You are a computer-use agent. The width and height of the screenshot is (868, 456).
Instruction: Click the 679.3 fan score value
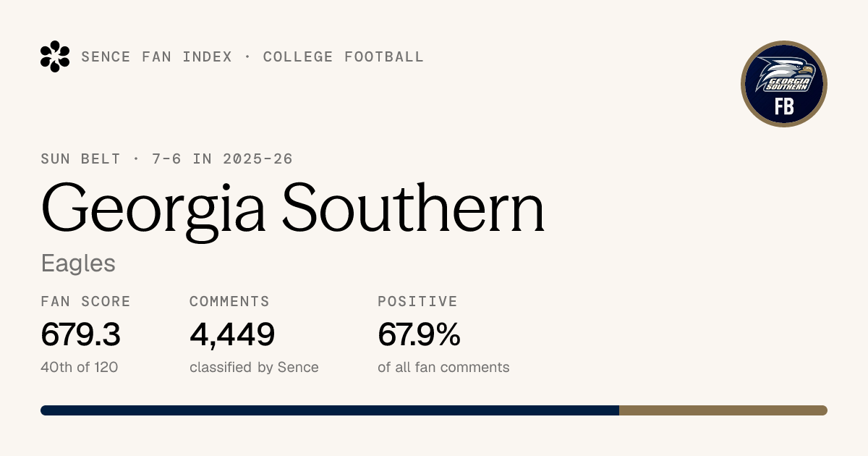point(80,334)
